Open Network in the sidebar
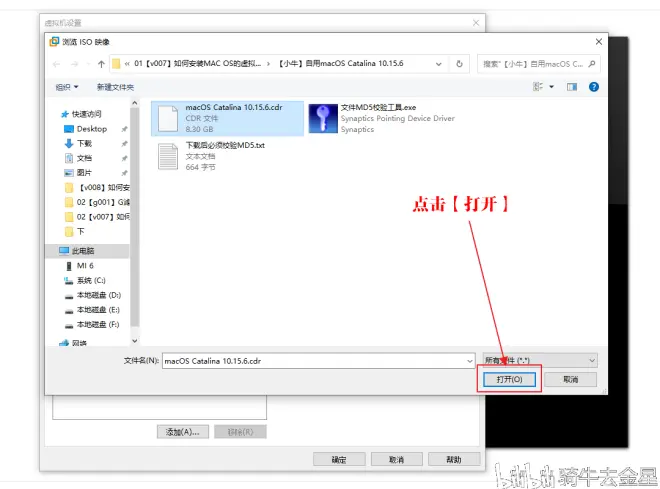Viewport: 660px width, 489px height. [x=74, y=343]
